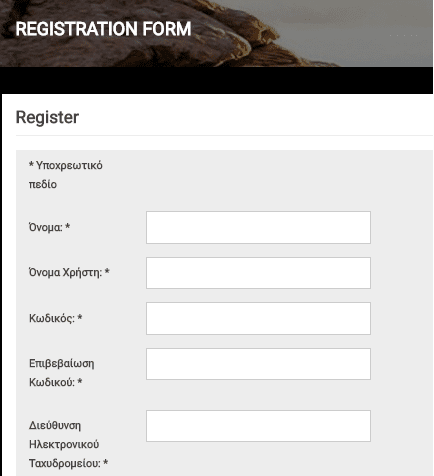This screenshot has width=434, height=476.
Task: Click the required asterisk beside Όνομα
Action: click(67, 227)
